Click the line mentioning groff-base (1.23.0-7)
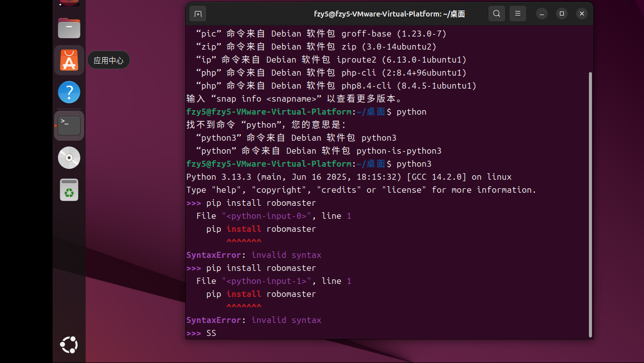Image resolution: width=644 pixels, height=363 pixels. point(321,34)
